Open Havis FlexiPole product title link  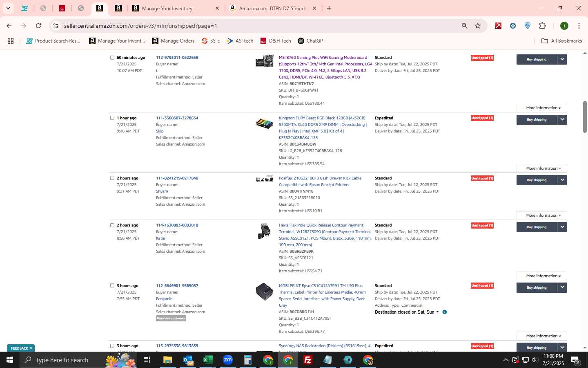[x=325, y=235]
